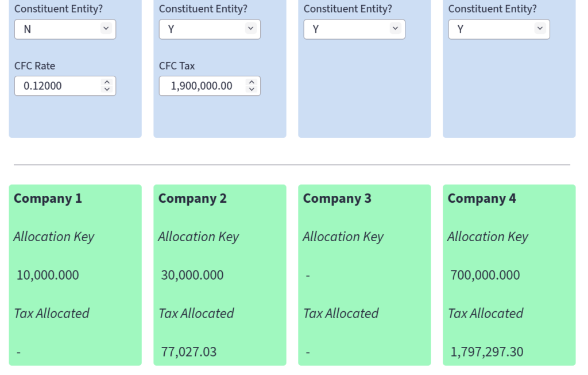The image size is (588, 375).
Task: Open second column's Constituent Entity dropdown
Action: click(x=210, y=29)
